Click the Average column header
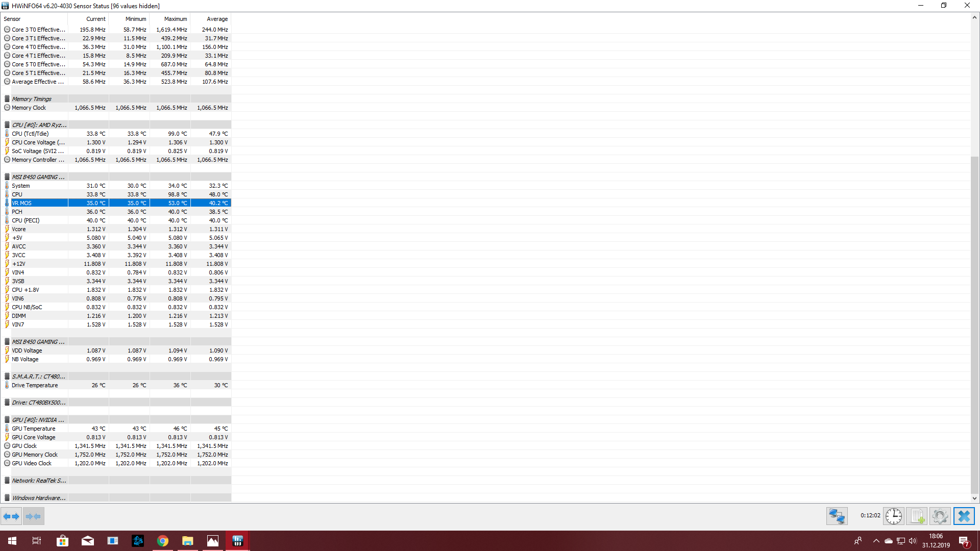Viewport: 980px width, 551px height. (217, 19)
